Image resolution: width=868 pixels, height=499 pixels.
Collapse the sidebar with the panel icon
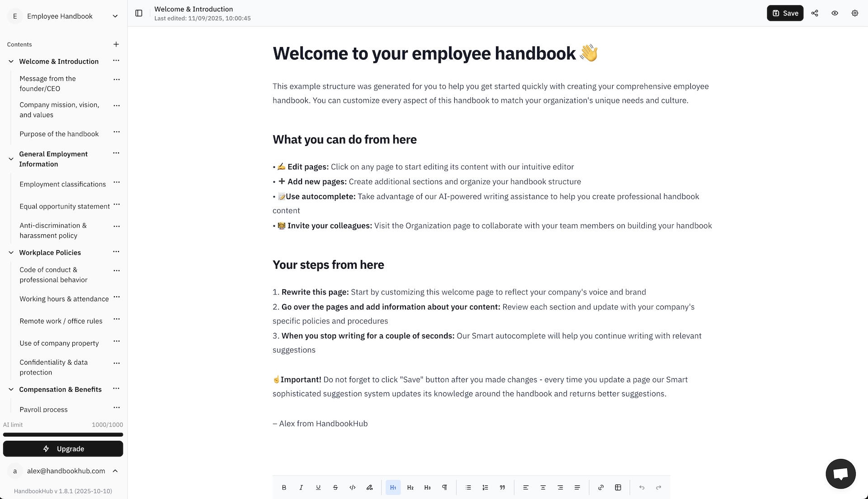[139, 13]
